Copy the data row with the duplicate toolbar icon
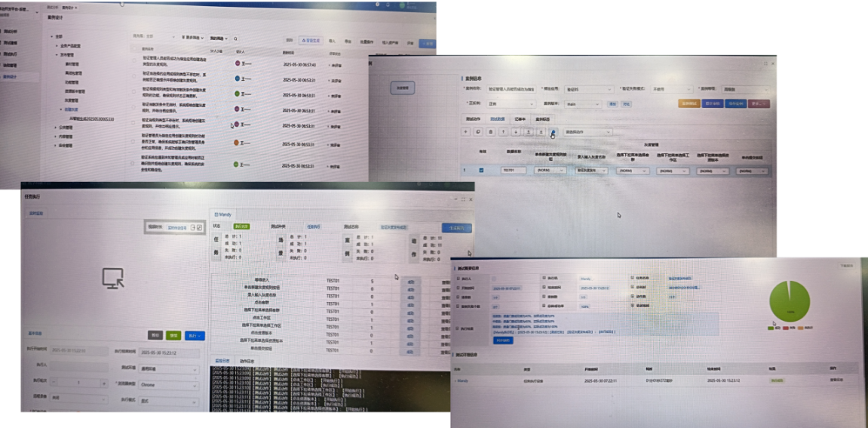Viewport: 868px width, 428px height. click(478, 132)
